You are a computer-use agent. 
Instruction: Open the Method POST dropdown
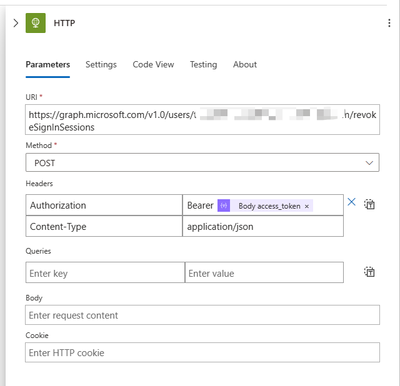pyautogui.click(x=202, y=163)
